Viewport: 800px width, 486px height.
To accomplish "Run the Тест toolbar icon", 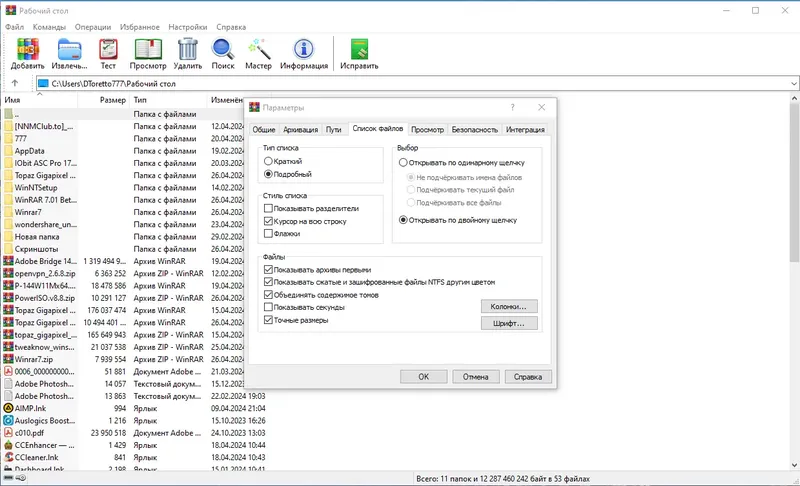I will [108, 49].
